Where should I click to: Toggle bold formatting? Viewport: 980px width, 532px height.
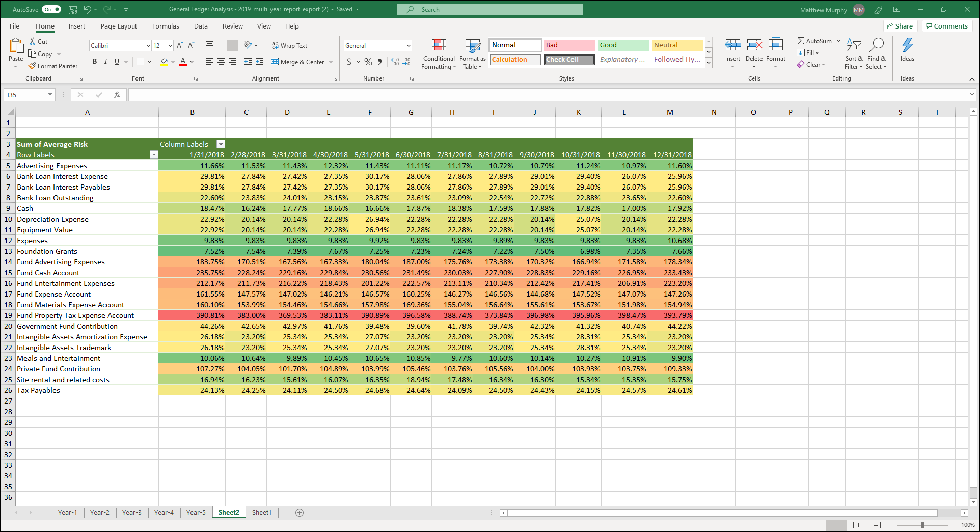[x=94, y=61]
